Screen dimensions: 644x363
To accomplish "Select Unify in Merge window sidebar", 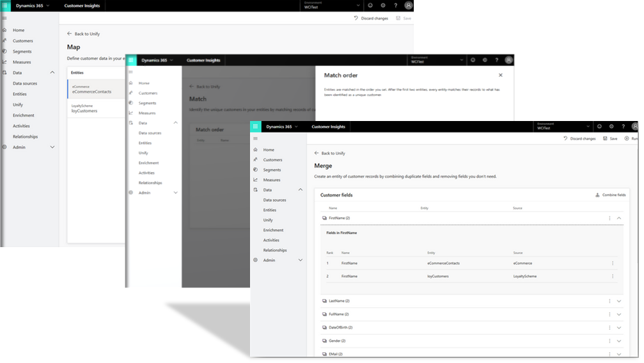I will pyautogui.click(x=268, y=220).
